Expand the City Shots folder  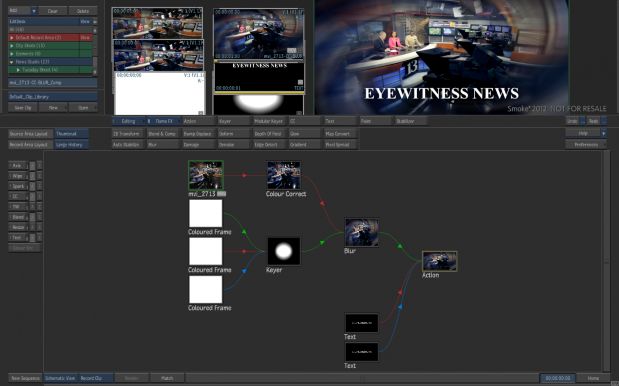point(12,46)
